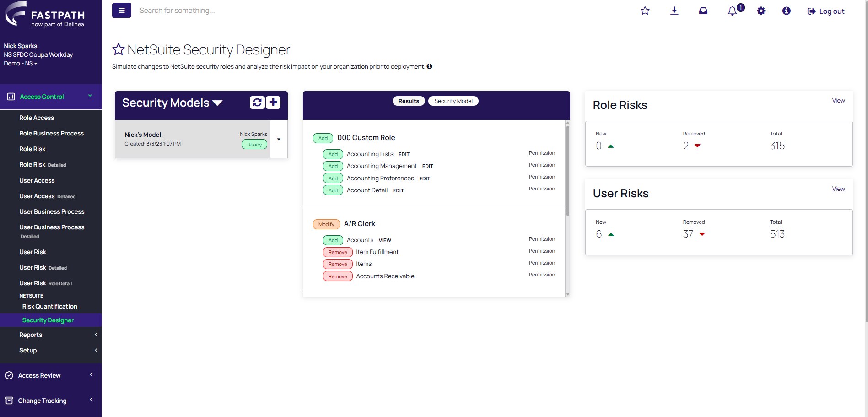The width and height of the screenshot is (868, 417).
Task: Click the Modify tag on A/R Clerk
Action: [326, 224]
